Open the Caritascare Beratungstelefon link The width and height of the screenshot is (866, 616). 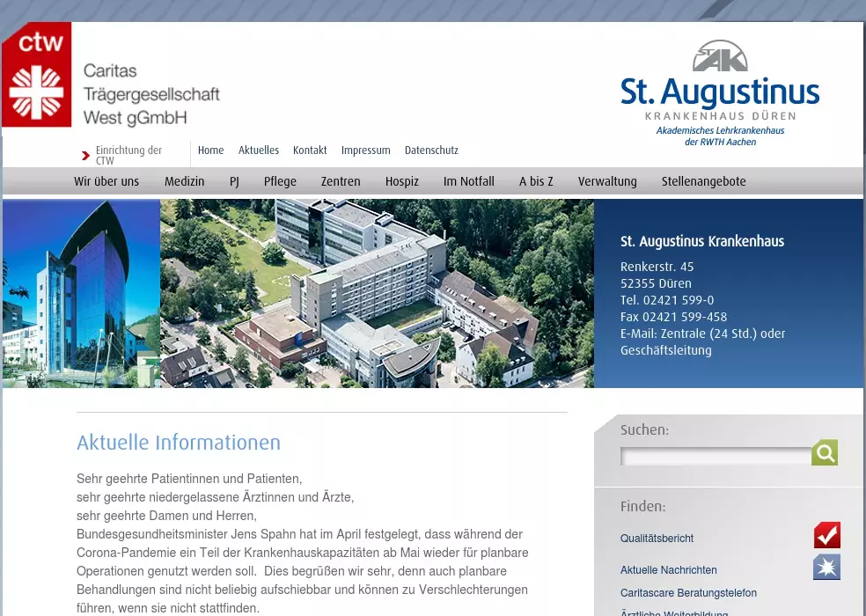[x=688, y=593]
